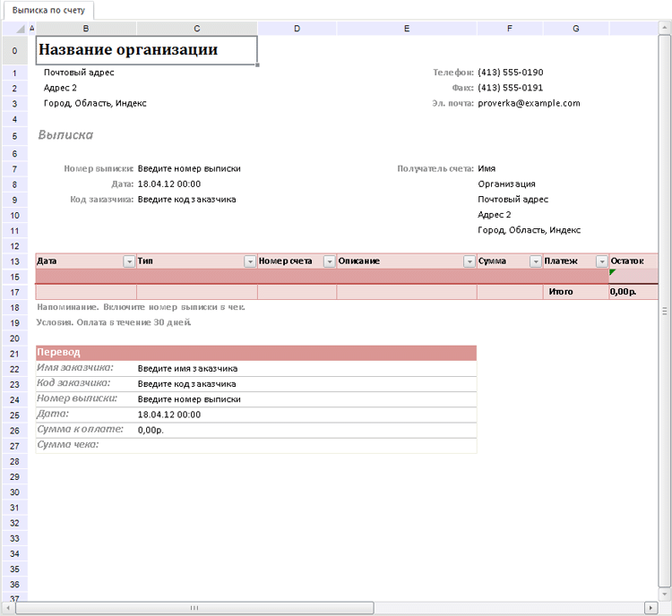Viewport: 672px width, 616px height.
Task: Click the Условия payment terms in row 19
Action: click(x=114, y=322)
